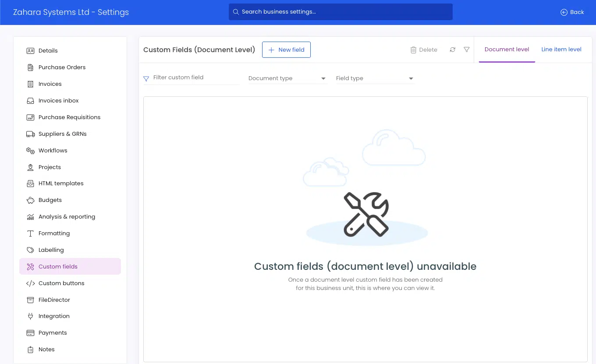Click the HTML templates icon
This screenshot has height=364, width=596.
coord(30,184)
